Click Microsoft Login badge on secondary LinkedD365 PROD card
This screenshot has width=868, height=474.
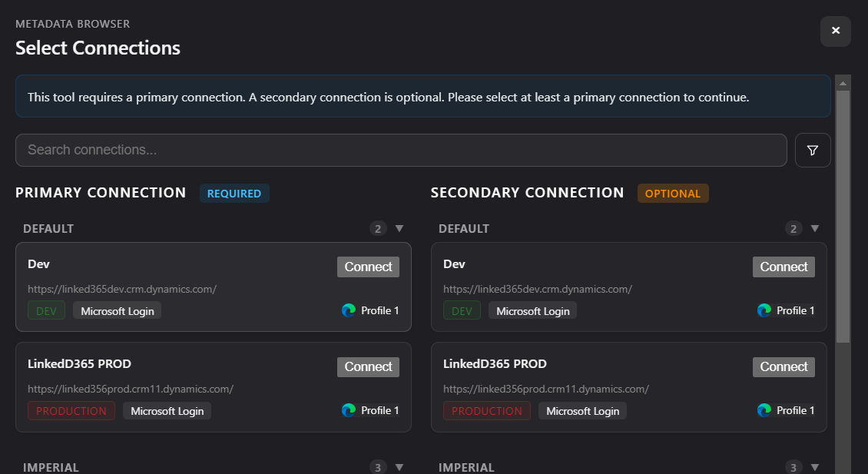(x=582, y=411)
